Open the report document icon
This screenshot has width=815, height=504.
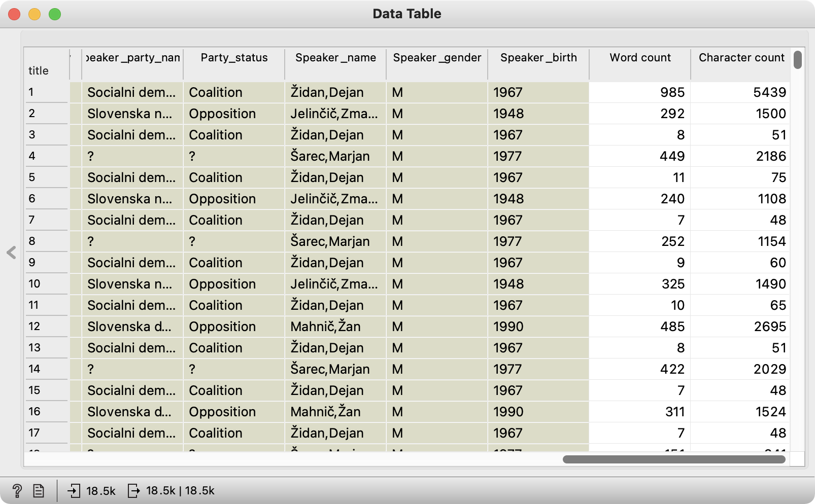(x=39, y=491)
